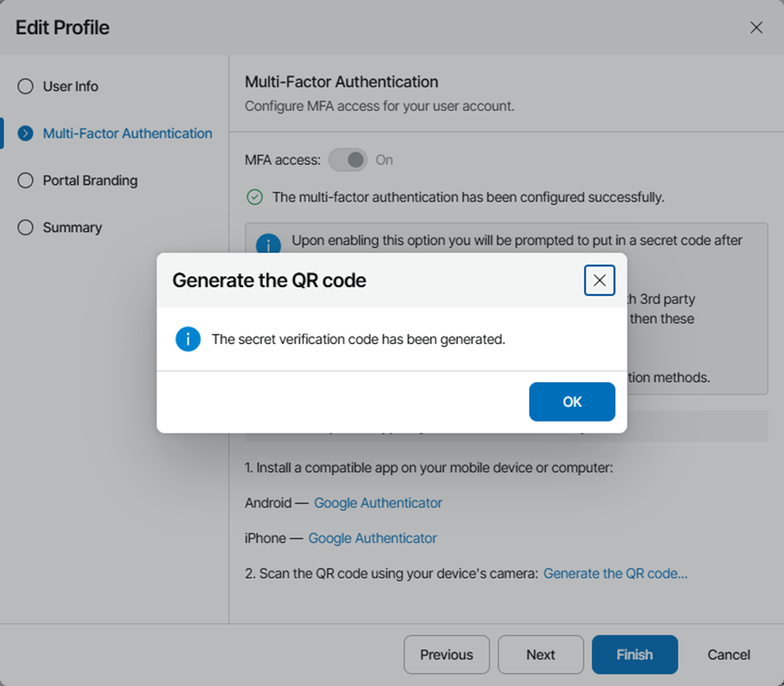Image resolution: width=784 pixels, height=686 pixels.
Task: Close the Generate the QR code dialog
Action: click(599, 281)
